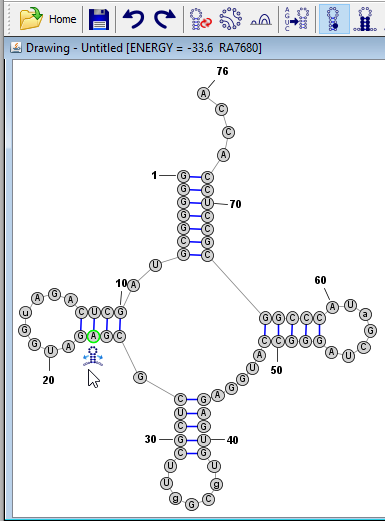Open the Home folder icon
Image resolution: width=385 pixels, height=521 pixels.
(31, 19)
